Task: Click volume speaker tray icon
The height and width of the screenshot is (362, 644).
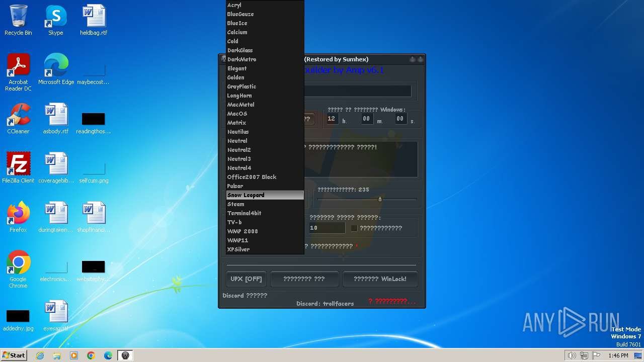Action: coord(572,355)
